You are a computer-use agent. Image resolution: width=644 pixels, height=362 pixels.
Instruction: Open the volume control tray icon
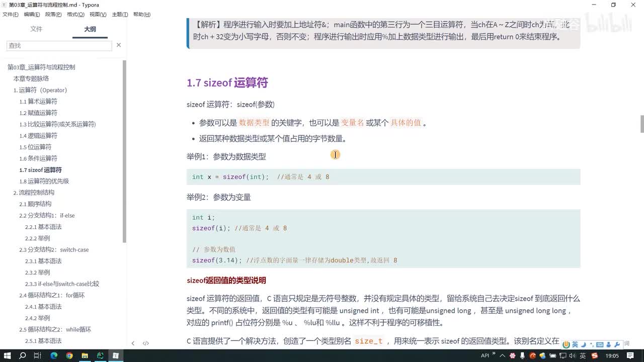pos(573,355)
